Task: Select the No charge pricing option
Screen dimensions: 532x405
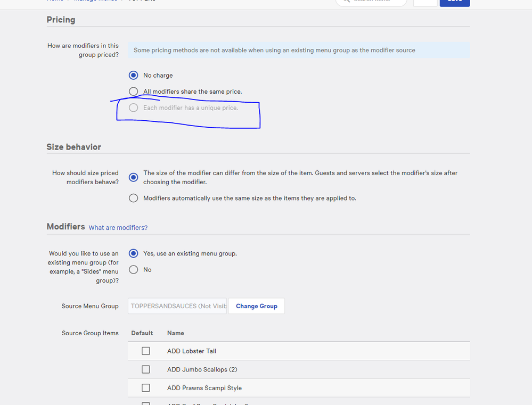Action: click(133, 76)
